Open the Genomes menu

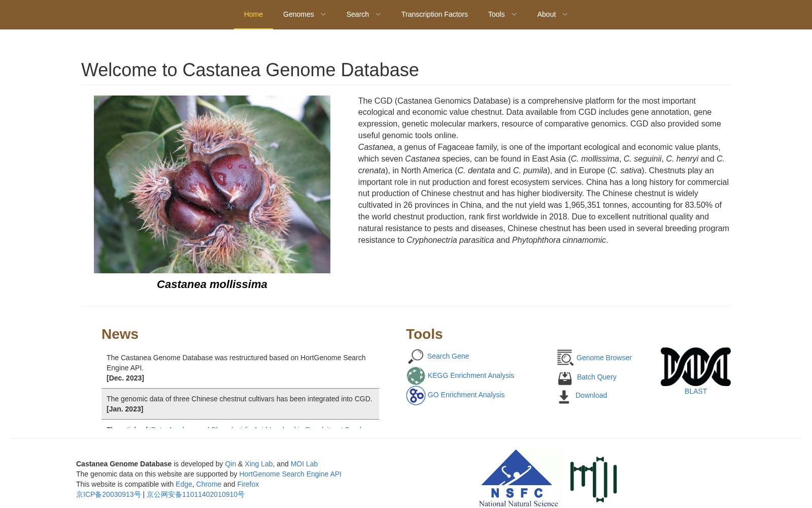[x=298, y=14]
